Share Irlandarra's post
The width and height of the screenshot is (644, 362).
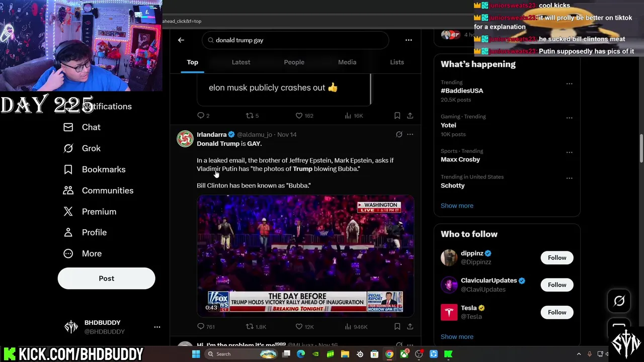410,327
